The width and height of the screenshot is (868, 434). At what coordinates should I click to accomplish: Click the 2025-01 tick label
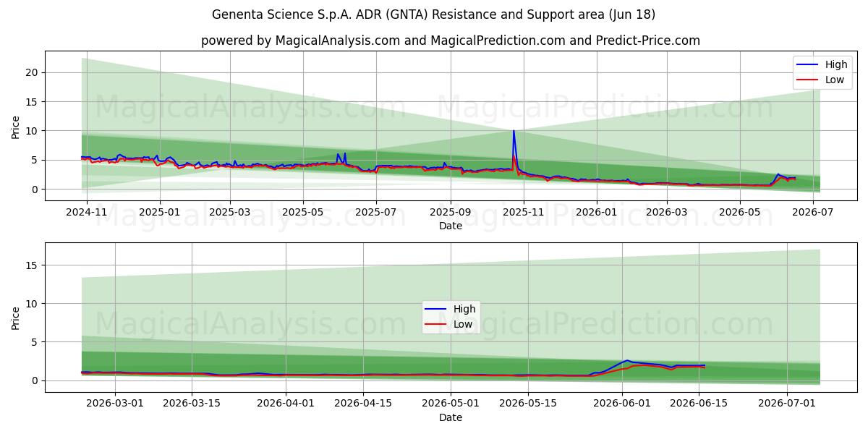click(159, 212)
